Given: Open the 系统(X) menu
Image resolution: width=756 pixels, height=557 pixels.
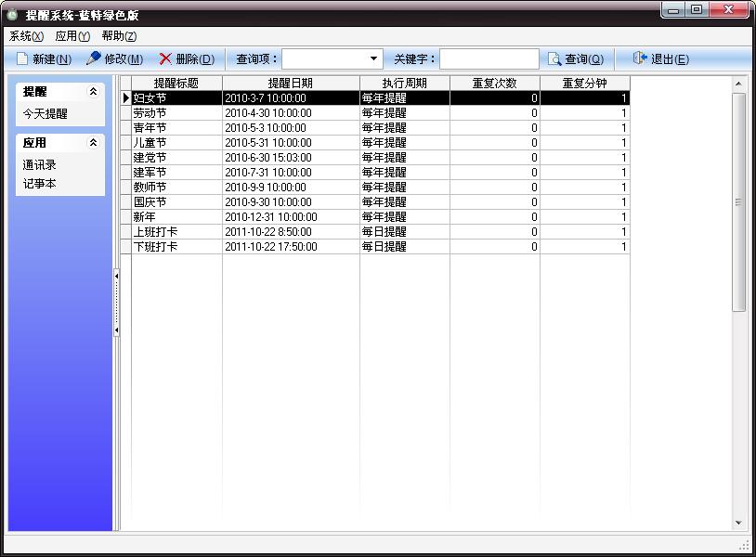Looking at the screenshot, I should click(x=26, y=36).
